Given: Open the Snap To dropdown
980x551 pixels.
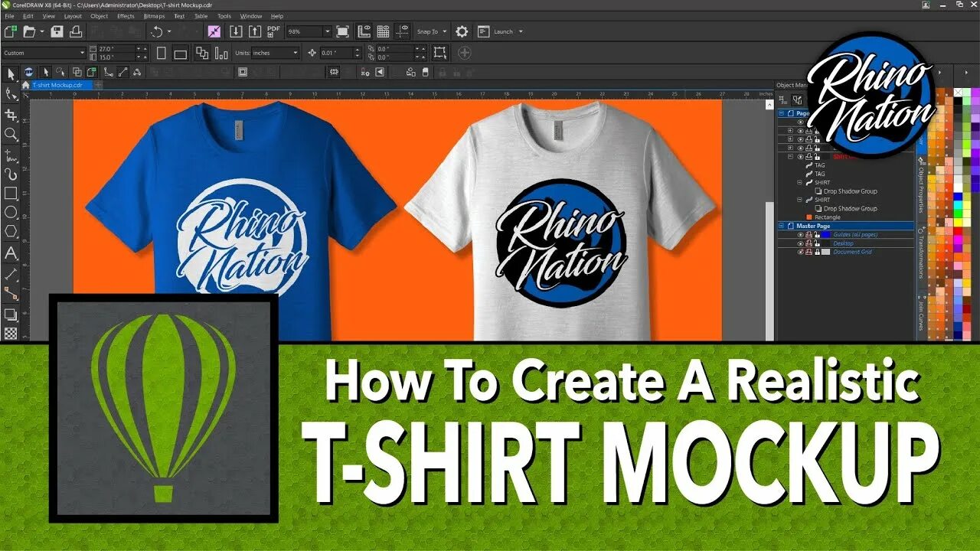Looking at the screenshot, I should coord(445,31).
